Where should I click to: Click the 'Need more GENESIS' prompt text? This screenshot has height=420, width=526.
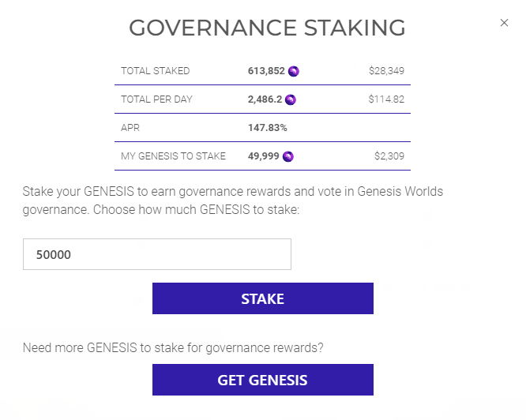(173, 347)
